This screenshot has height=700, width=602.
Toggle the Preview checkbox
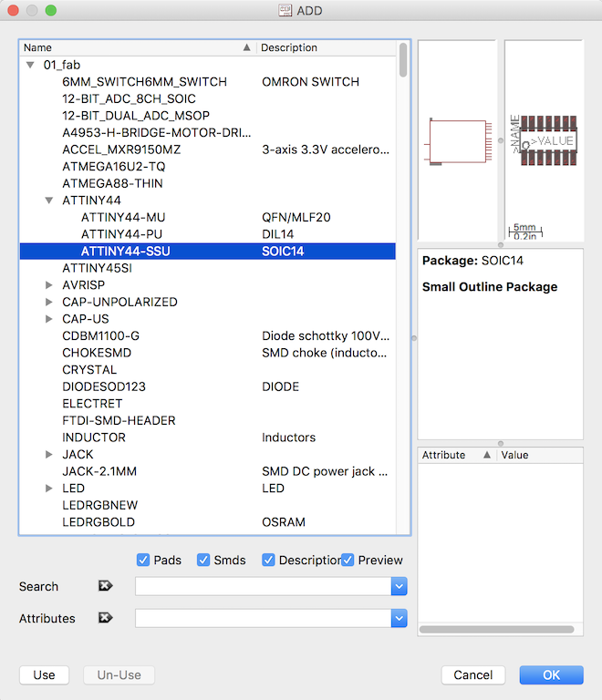[348, 560]
